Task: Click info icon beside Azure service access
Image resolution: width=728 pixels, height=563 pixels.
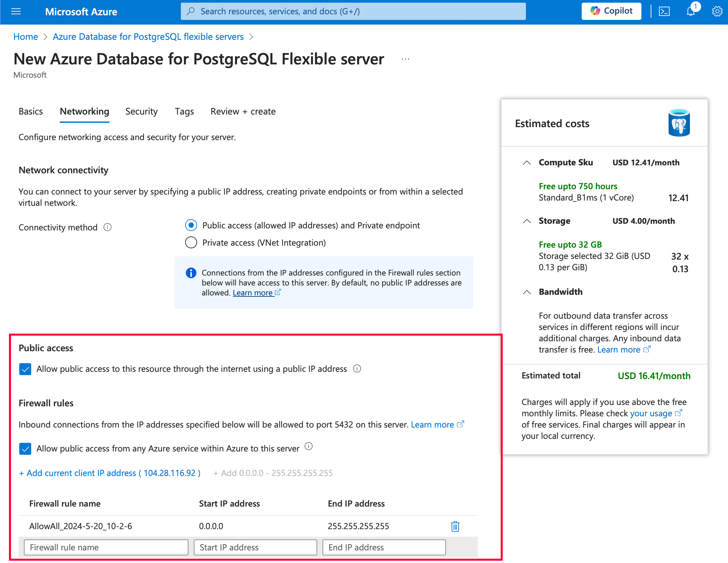Action: (x=309, y=446)
